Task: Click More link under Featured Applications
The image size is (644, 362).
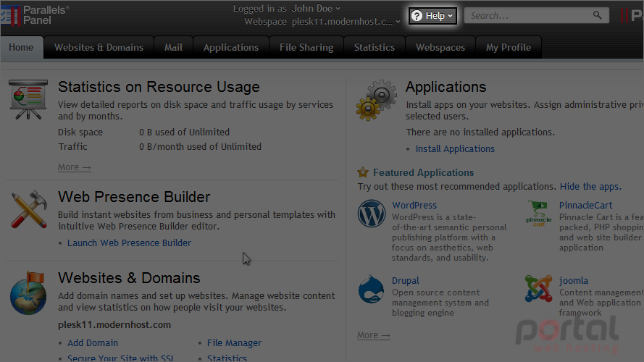Action: 373,335
